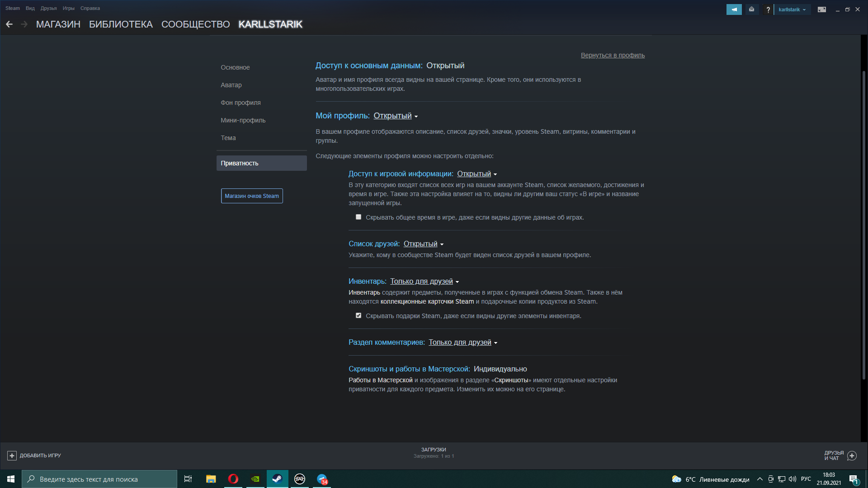Show hidden tray icons chevron
Image resolution: width=868 pixels, height=488 pixels.
(760, 479)
